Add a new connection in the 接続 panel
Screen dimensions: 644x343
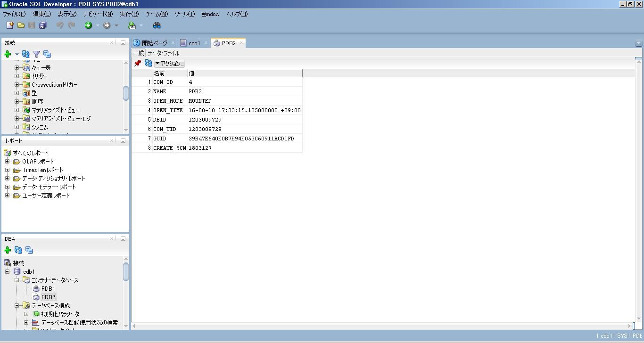point(7,54)
